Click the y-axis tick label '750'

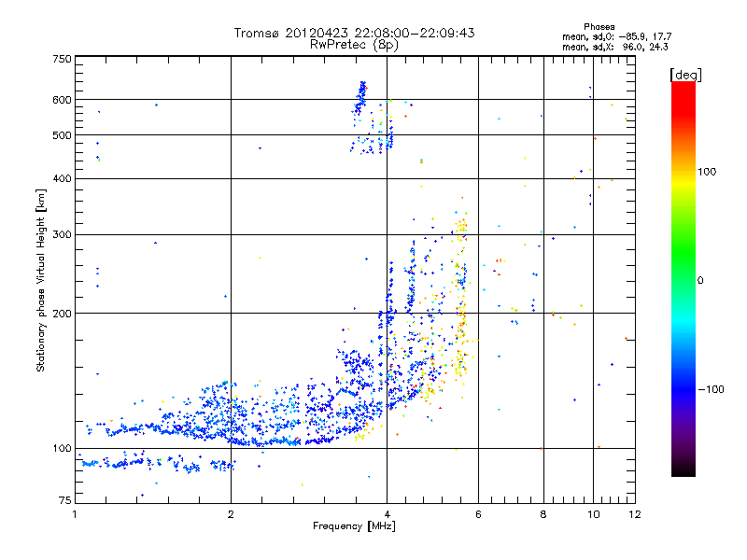62,59
